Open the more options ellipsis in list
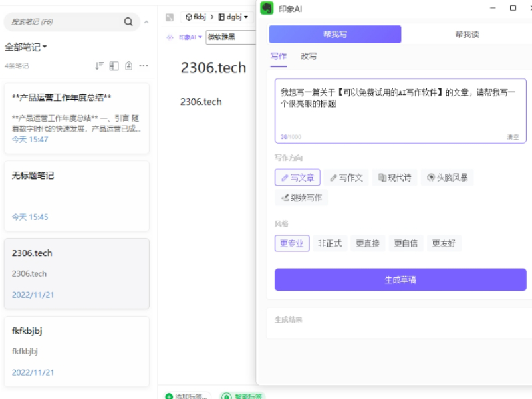 pos(144,66)
